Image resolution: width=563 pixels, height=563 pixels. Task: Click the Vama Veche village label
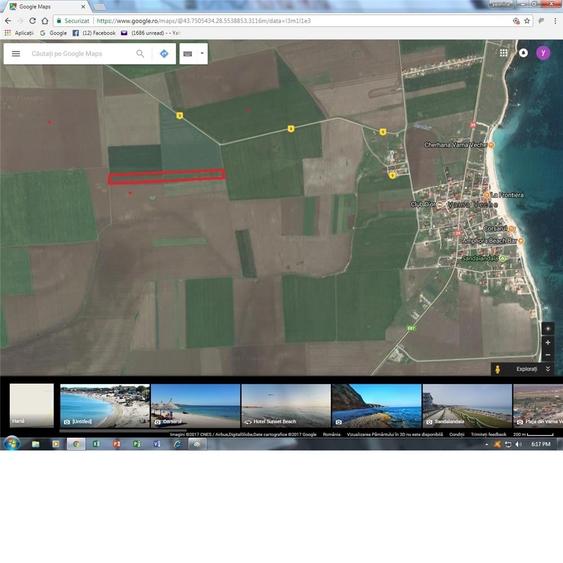473,205
